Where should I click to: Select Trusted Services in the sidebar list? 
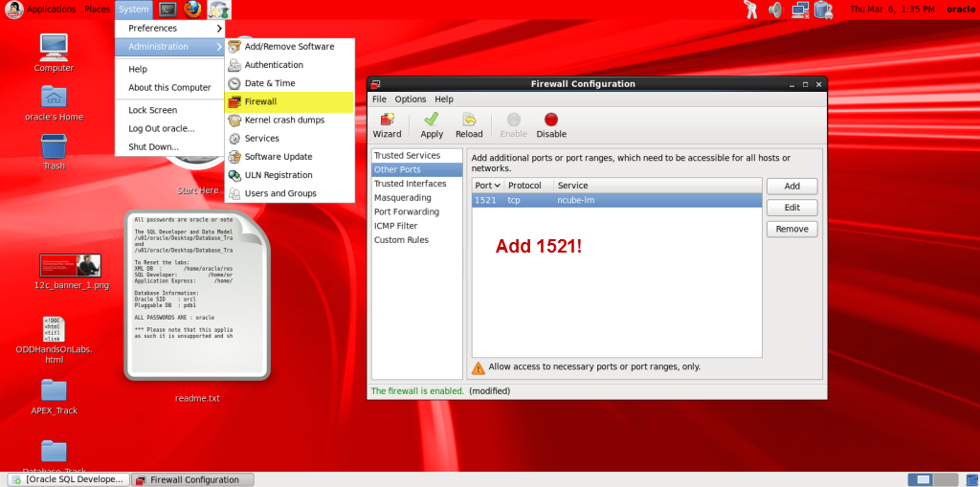click(417, 155)
